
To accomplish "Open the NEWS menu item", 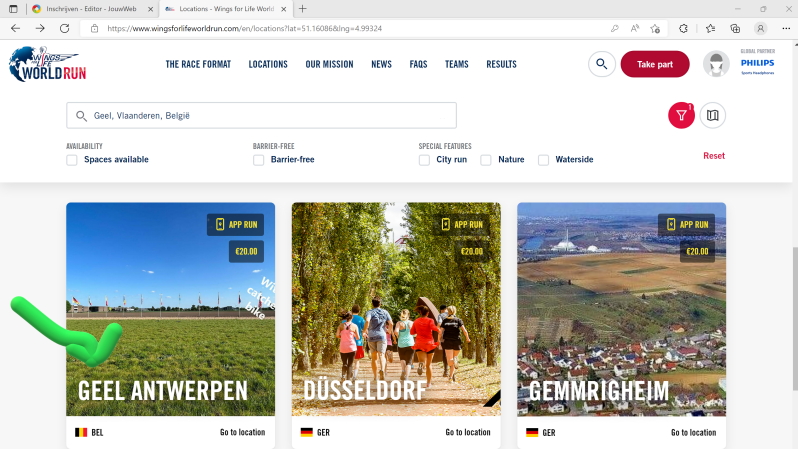I will tap(381, 64).
